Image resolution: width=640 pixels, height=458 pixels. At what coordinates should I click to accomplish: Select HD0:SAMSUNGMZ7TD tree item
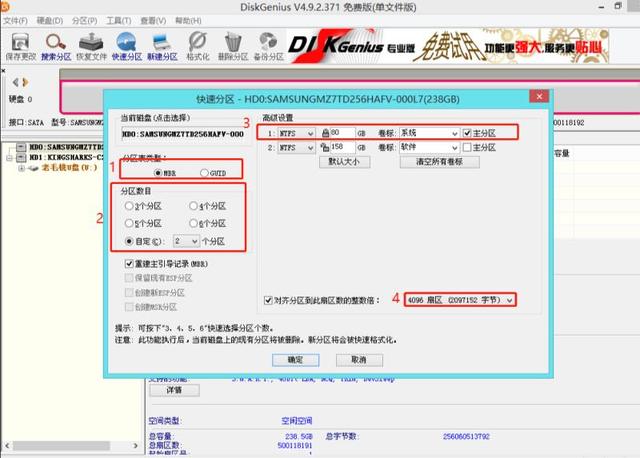coord(66,147)
